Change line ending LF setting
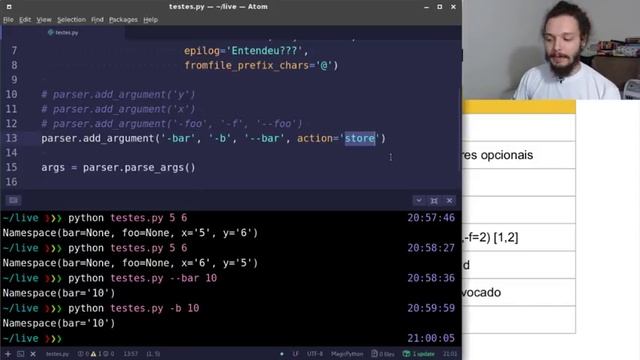The image size is (640, 360). [x=295, y=354]
